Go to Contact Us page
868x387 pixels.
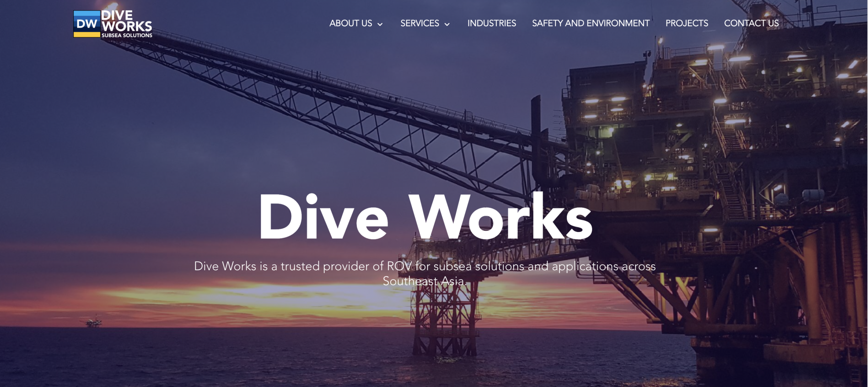coord(751,23)
